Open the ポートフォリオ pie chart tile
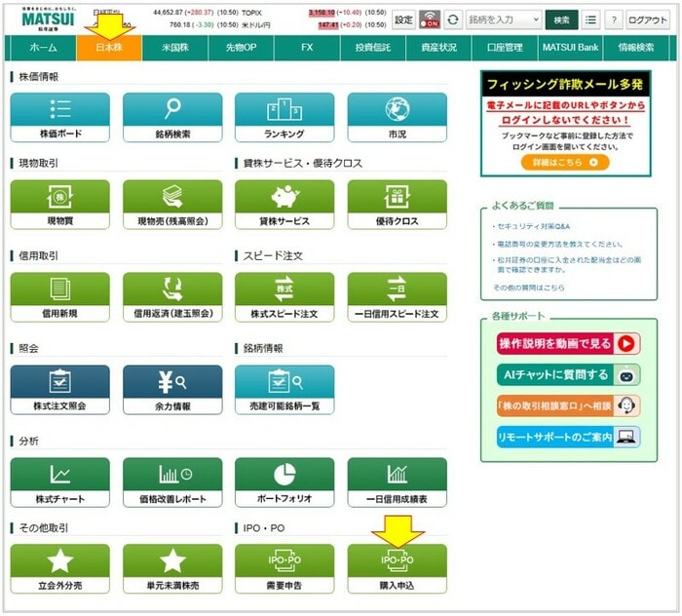Screen dimensions: 682x616 [284, 481]
